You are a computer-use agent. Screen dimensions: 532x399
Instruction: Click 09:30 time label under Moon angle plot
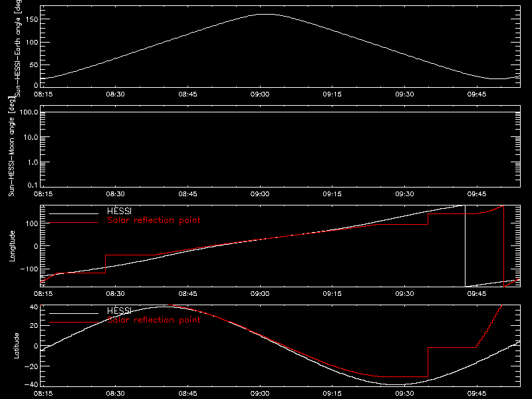[404, 194]
